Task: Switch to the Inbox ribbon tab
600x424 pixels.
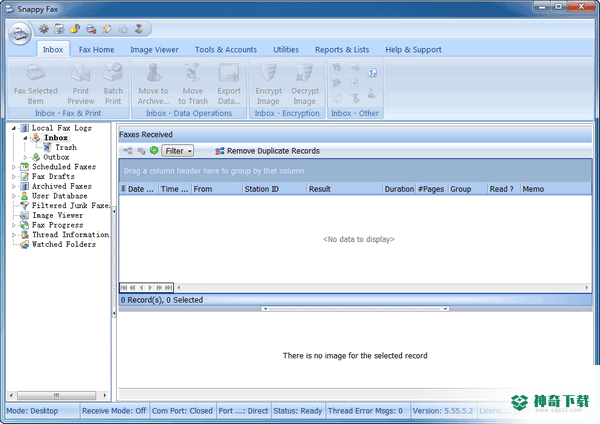Action: (53, 50)
